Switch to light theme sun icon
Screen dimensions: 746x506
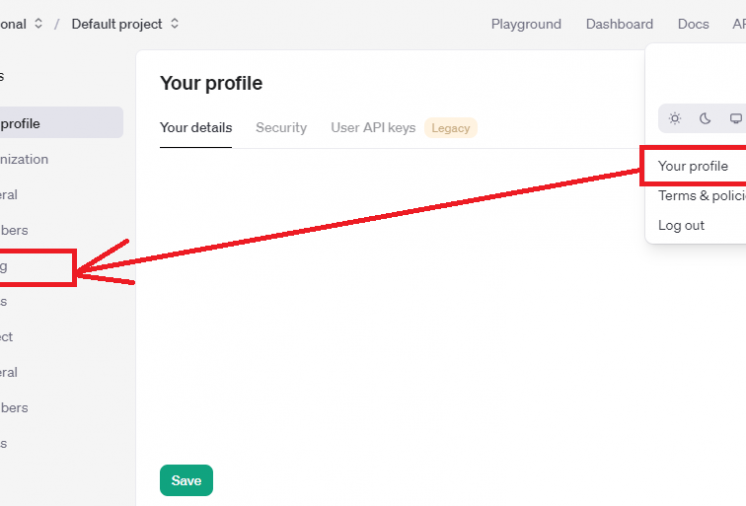pos(675,118)
